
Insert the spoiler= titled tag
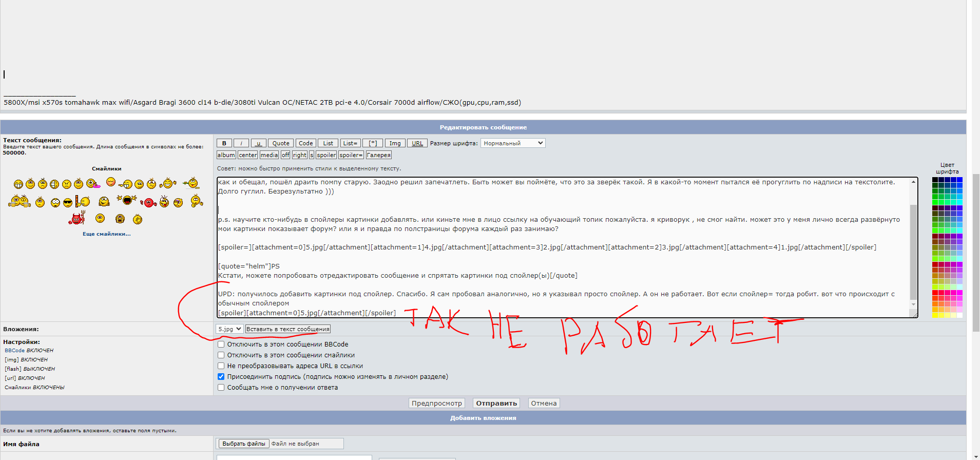click(x=351, y=155)
